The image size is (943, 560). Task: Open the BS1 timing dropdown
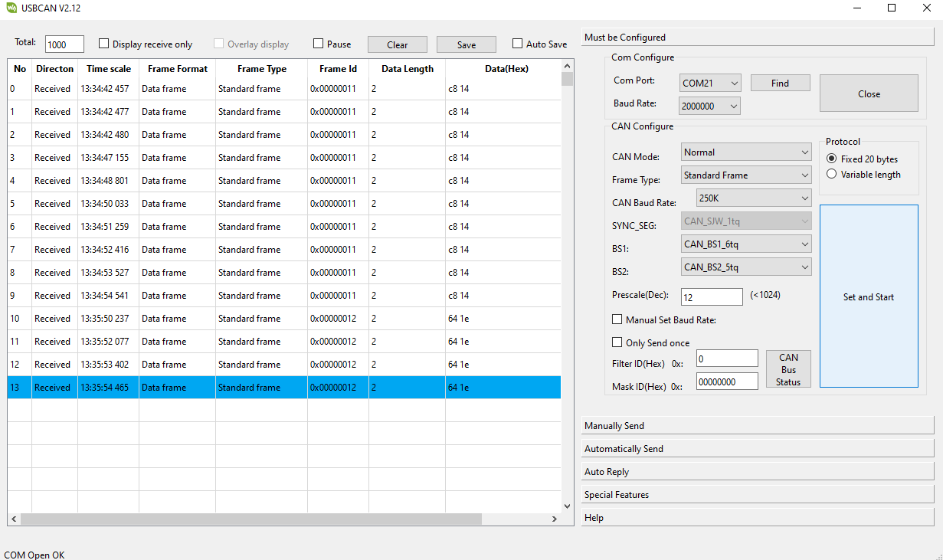pyautogui.click(x=746, y=244)
